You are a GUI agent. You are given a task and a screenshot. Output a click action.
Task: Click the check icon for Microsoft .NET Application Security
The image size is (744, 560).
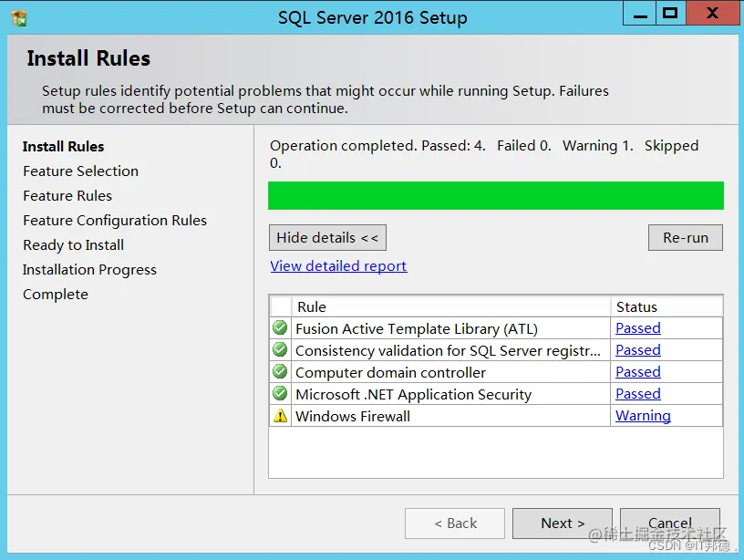(x=280, y=393)
